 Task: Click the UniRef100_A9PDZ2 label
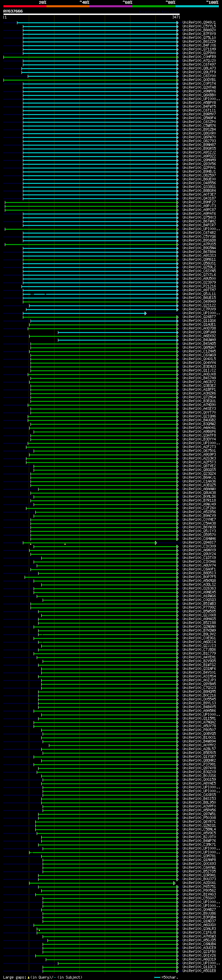pyautogui.click(x=199, y=156)
